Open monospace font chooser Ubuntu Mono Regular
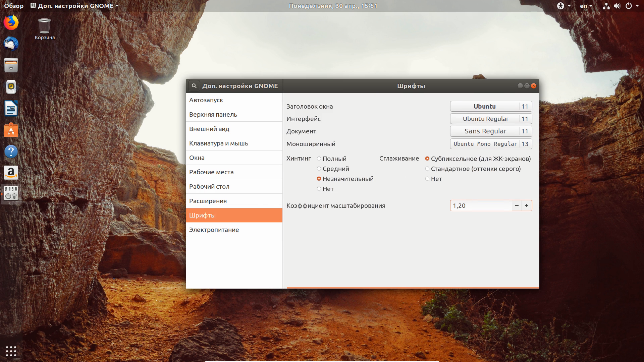The width and height of the screenshot is (644, 362). tap(491, 144)
